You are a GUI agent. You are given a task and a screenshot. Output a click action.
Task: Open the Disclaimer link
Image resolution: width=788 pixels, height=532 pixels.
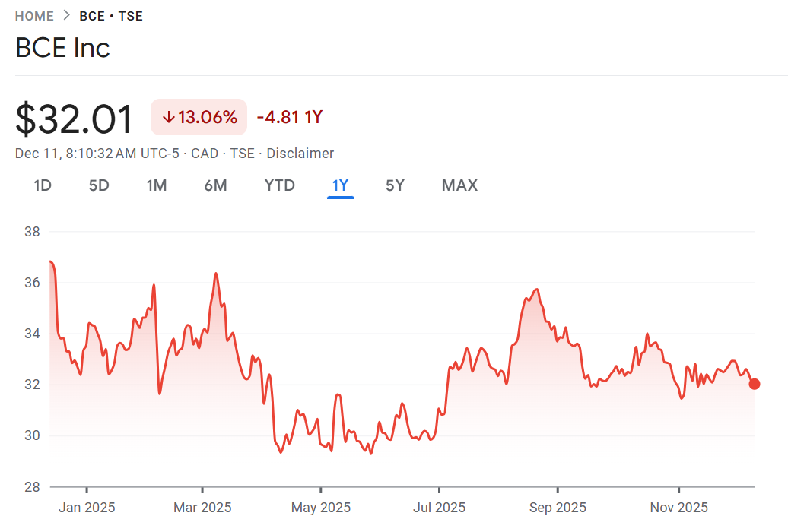[300, 154]
